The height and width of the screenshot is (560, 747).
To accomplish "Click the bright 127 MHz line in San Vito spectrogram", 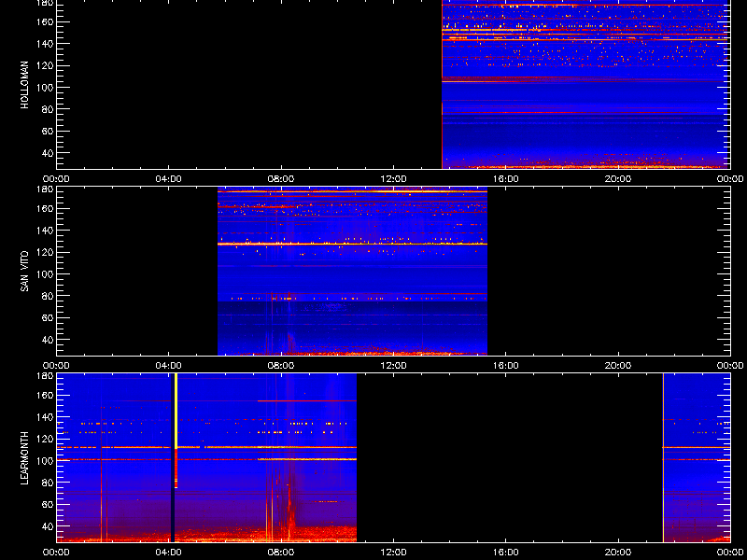I will pos(353,244).
